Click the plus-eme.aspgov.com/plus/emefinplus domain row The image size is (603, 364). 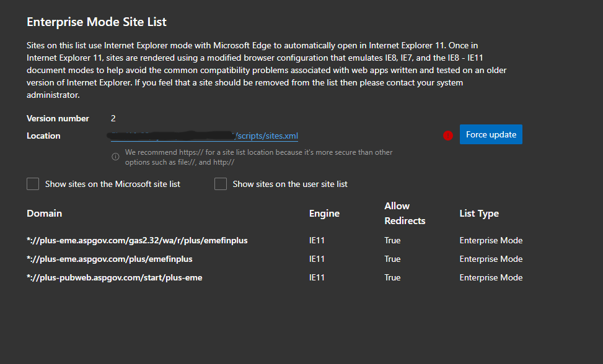pyautogui.click(x=110, y=259)
